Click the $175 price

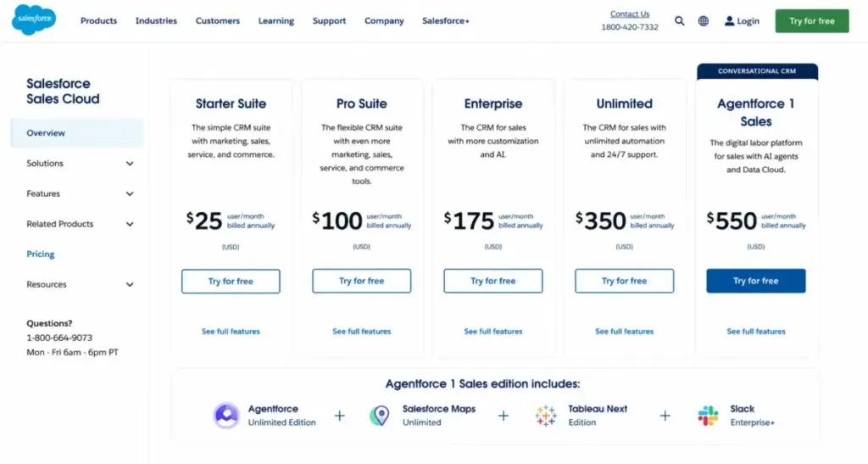[469, 221]
